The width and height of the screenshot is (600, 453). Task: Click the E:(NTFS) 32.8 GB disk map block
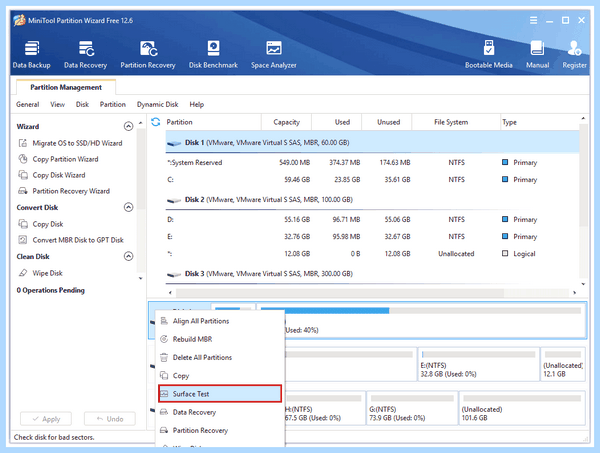(478, 364)
